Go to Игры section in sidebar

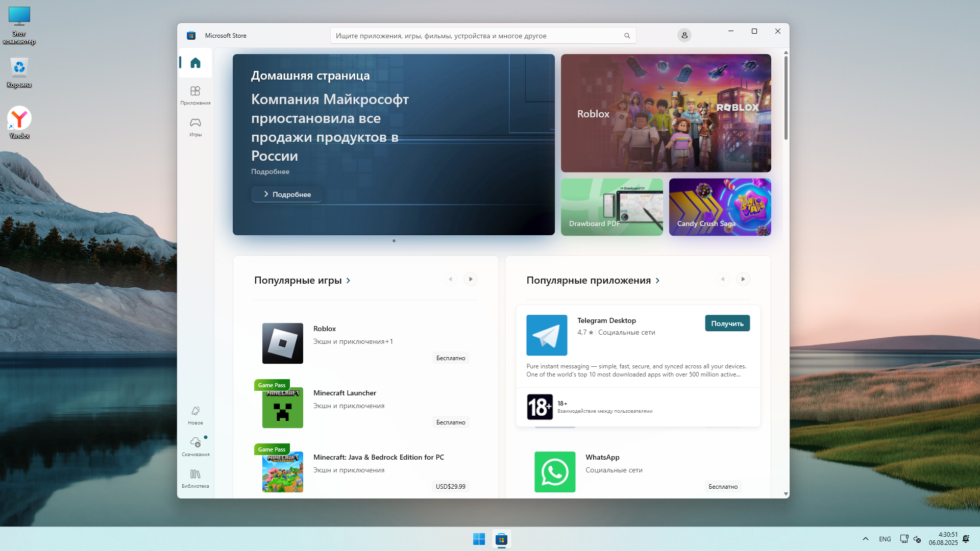click(195, 127)
